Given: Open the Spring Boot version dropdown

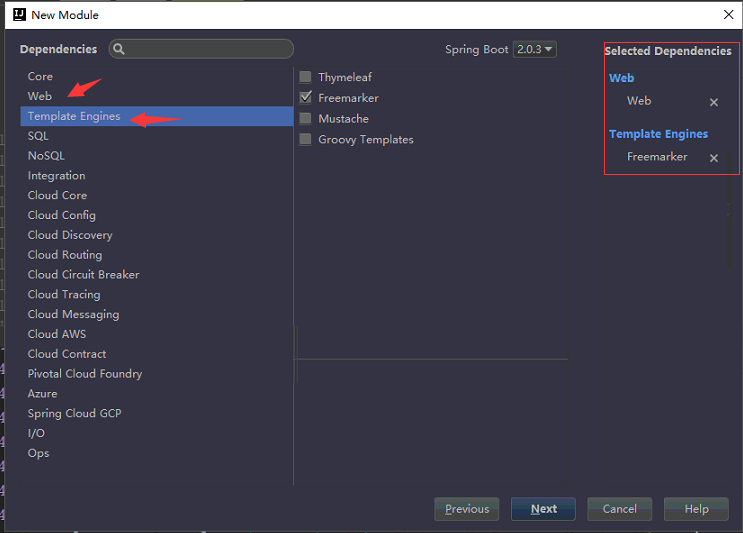Looking at the screenshot, I should point(535,49).
